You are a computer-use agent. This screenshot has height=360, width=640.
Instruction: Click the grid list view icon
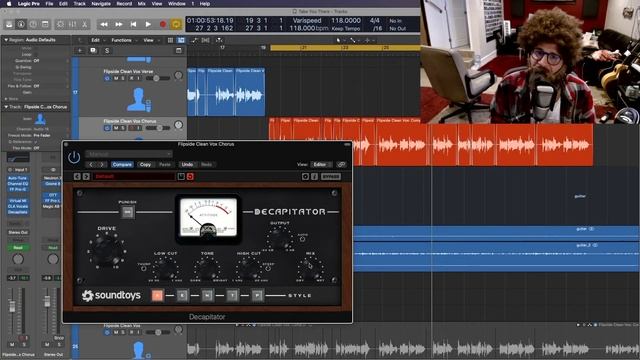[170, 40]
